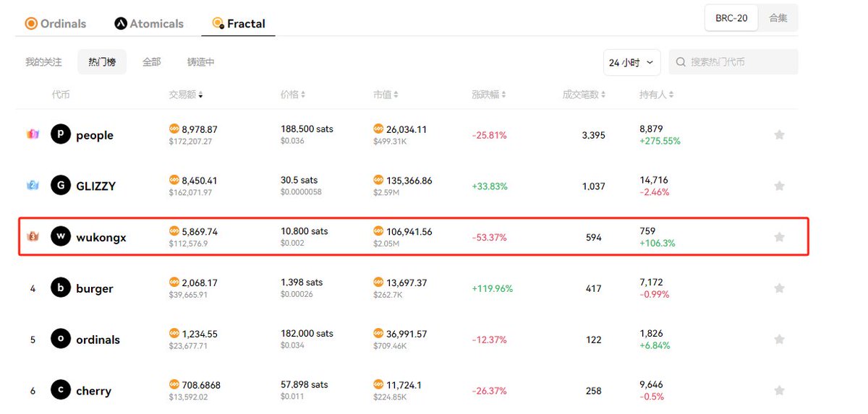The width and height of the screenshot is (868, 414).
Task: Click the burger token avatar icon
Action: (x=61, y=288)
